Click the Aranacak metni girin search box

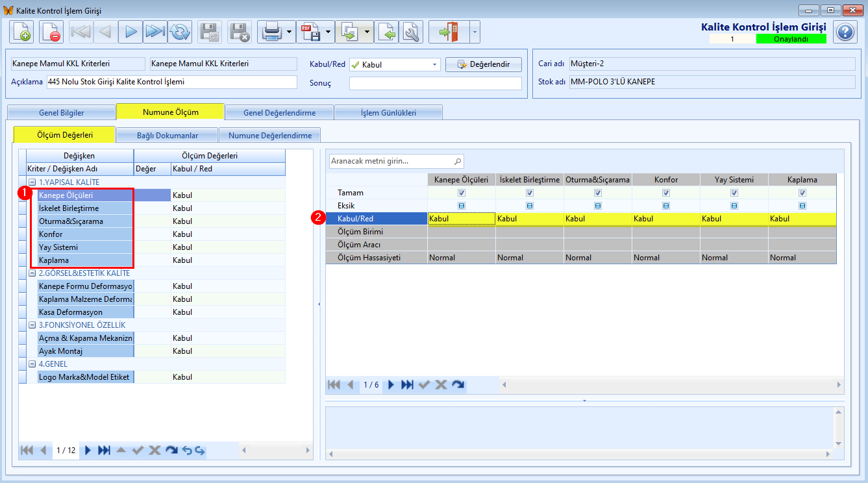tap(396, 161)
